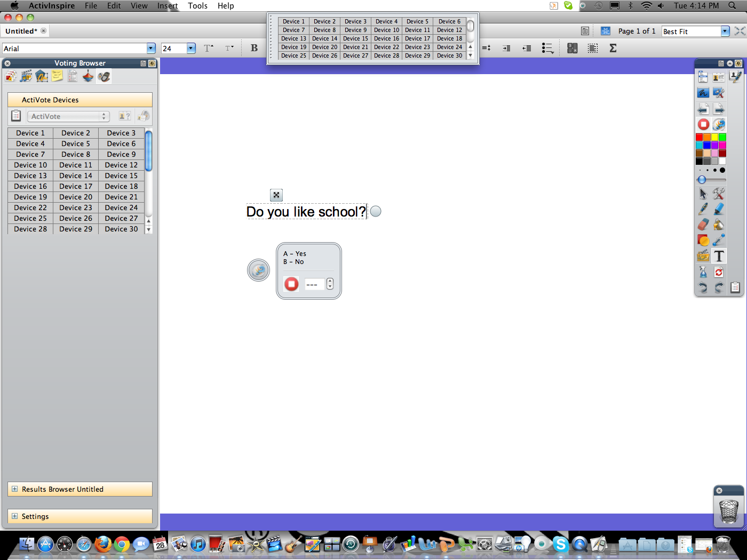747x560 pixels.
Task: Open the Tools menu
Action: [197, 6]
